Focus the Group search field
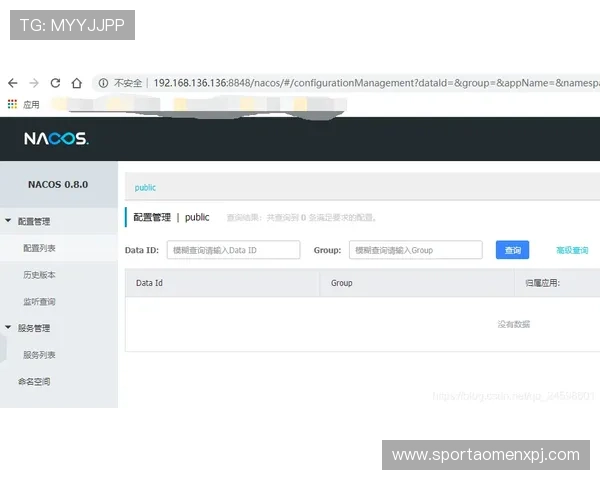 point(416,250)
